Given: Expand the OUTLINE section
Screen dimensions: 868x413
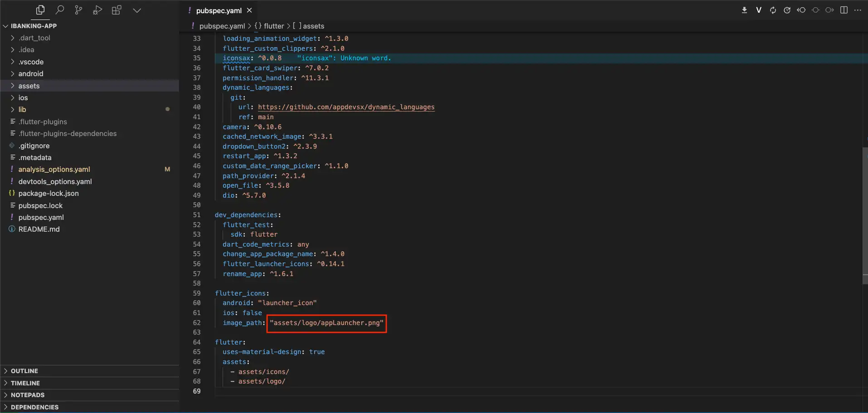Looking at the screenshot, I should (25, 370).
